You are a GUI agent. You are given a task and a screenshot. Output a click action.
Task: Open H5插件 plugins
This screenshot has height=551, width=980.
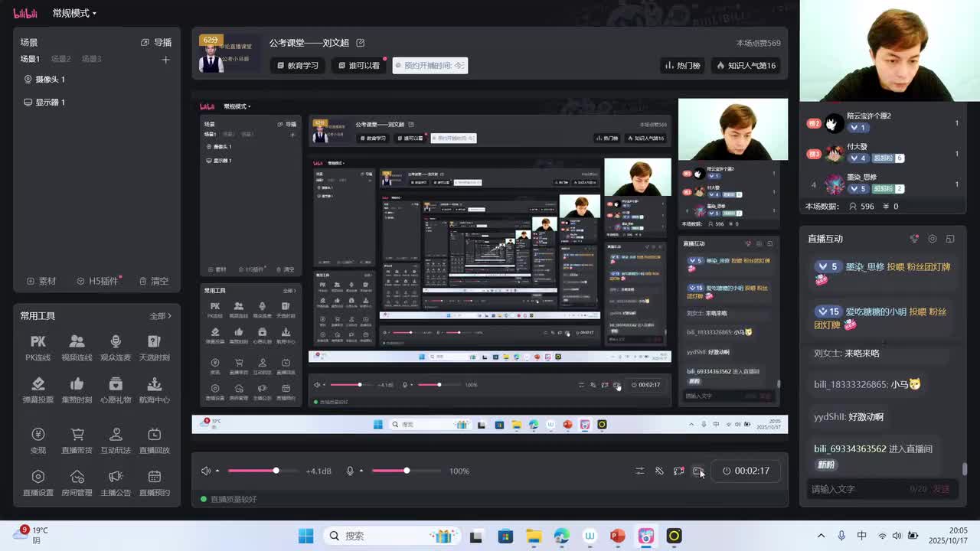(x=98, y=281)
